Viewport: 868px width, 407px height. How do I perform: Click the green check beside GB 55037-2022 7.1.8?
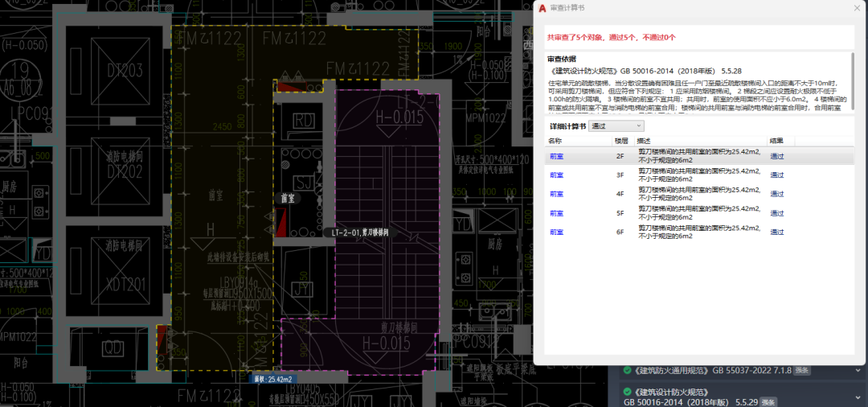627,370
